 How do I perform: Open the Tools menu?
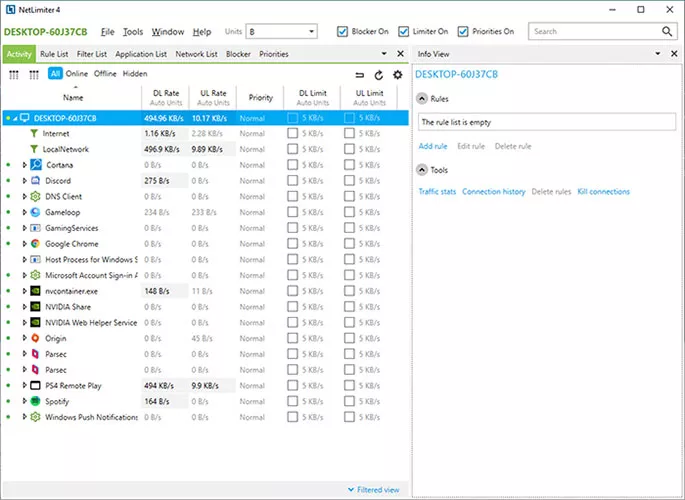pyautogui.click(x=133, y=32)
